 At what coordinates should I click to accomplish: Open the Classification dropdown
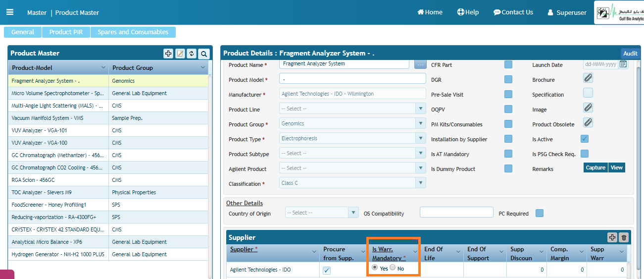[421, 183]
